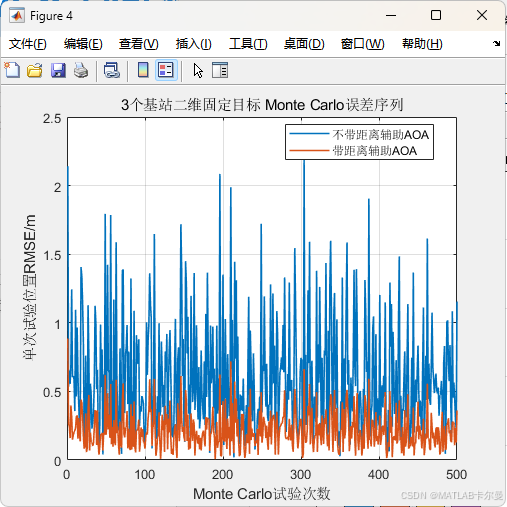Open the 查看(V) menu
Image resolution: width=507 pixels, height=507 pixels.
coord(139,44)
